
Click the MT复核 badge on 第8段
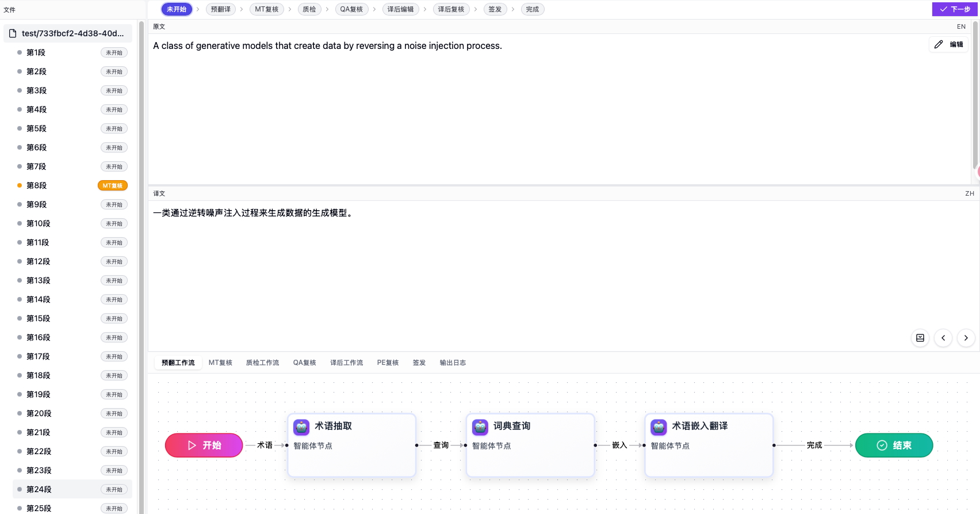113,185
